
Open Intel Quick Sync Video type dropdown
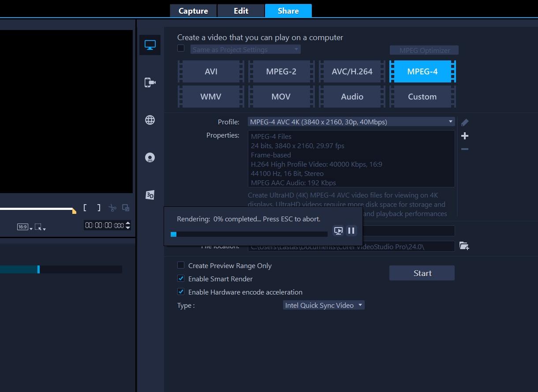[x=360, y=305]
